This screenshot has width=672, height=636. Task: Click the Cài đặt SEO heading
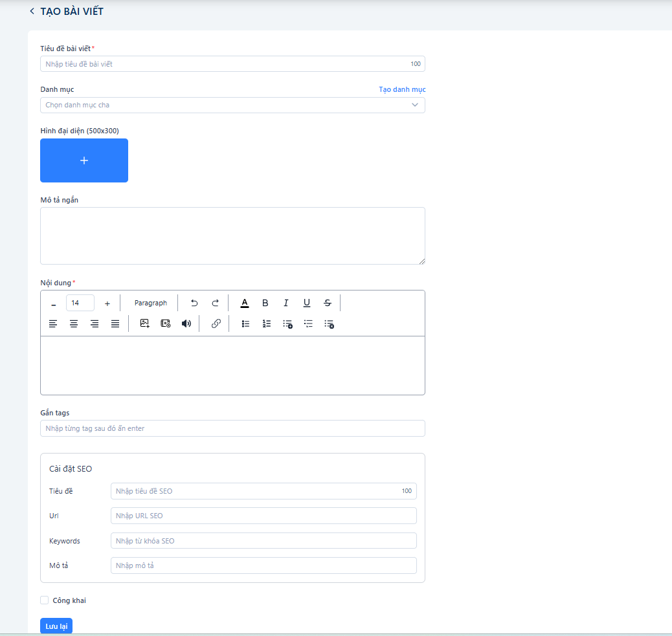(x=71, y=468)
